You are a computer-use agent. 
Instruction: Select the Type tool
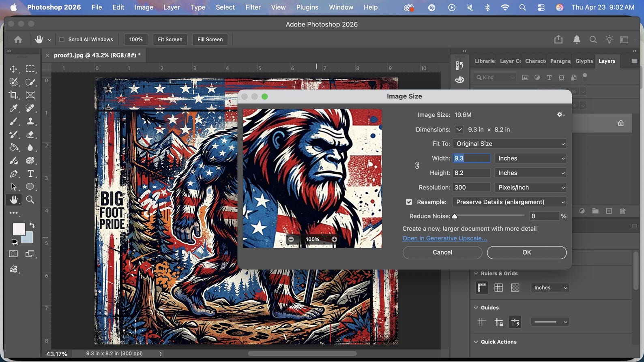(30, 174)
